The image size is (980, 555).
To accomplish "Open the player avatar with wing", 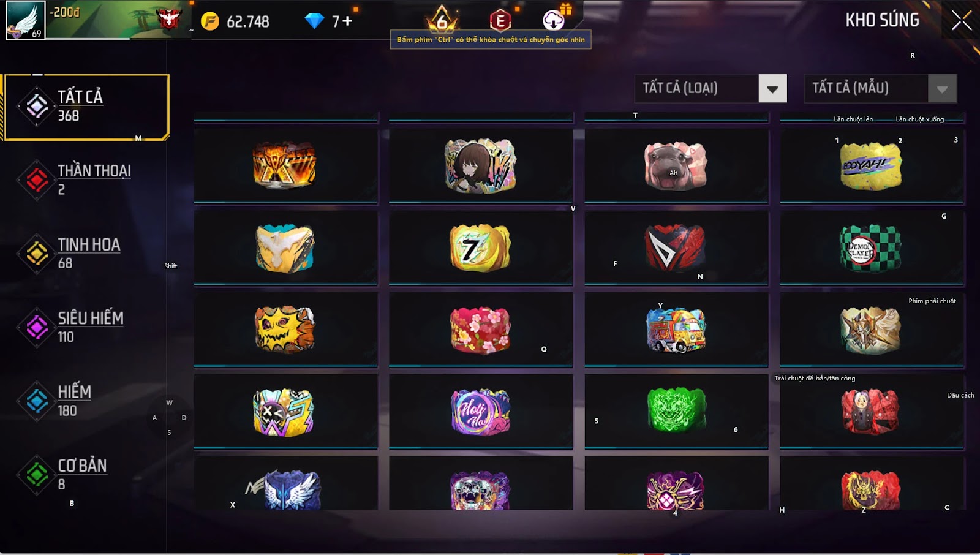I will pos(25,20).
